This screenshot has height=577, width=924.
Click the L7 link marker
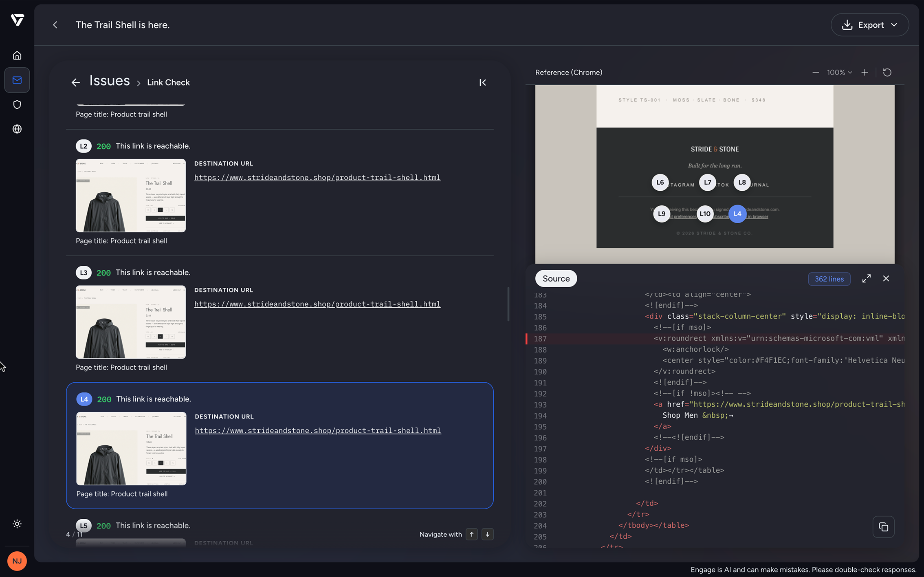(708, 183)
